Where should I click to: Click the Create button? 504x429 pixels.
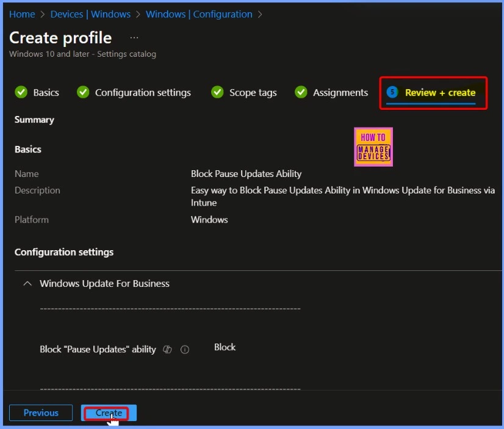(109, 413)
